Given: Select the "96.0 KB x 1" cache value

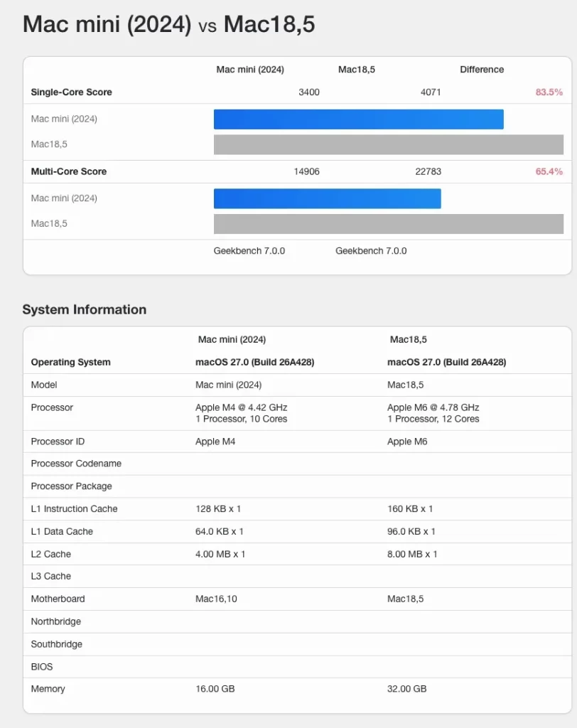Looking at the screenshot, I should point(411,532).
